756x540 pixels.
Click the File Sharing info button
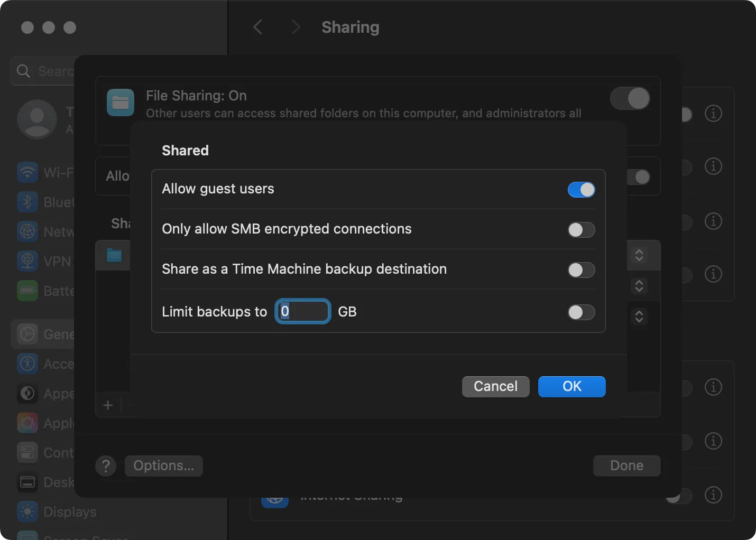[713, 113]
